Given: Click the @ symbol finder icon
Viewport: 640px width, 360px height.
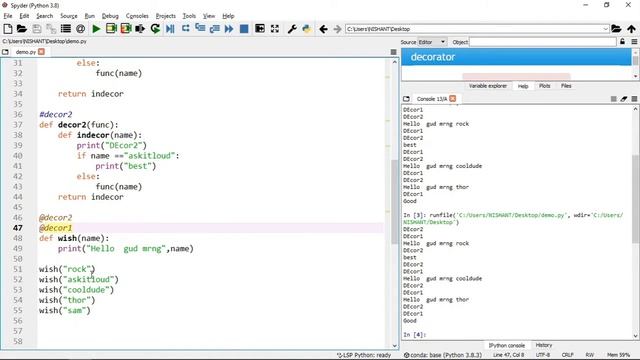Looking at the screenshot, I should point(80,29).
